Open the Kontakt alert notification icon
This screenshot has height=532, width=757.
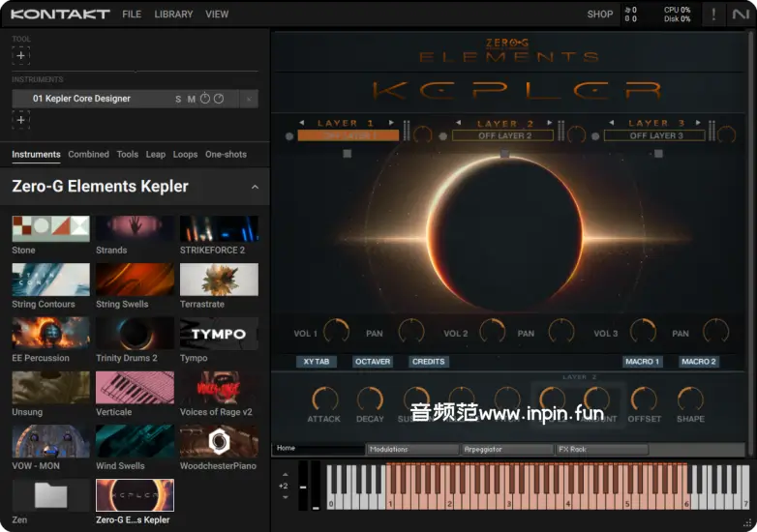coord(714,15)
